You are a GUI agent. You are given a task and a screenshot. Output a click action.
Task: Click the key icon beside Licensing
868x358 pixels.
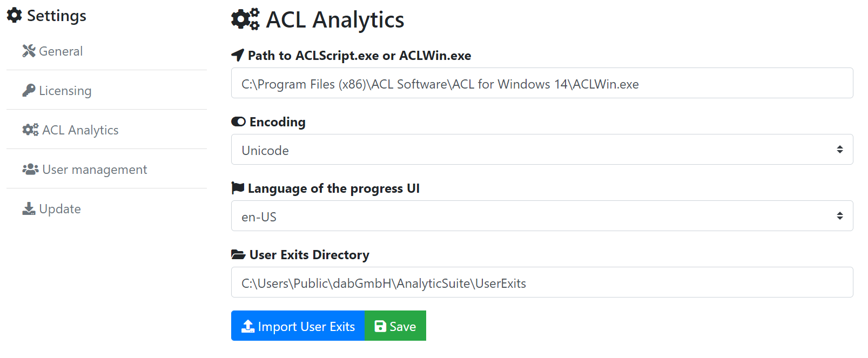coord(29,90)
